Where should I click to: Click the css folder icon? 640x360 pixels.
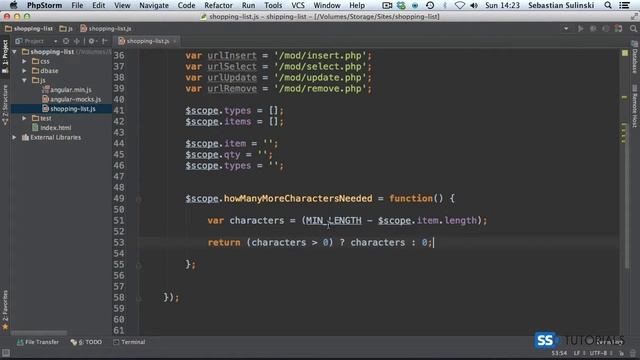click(x=36, y=61)
